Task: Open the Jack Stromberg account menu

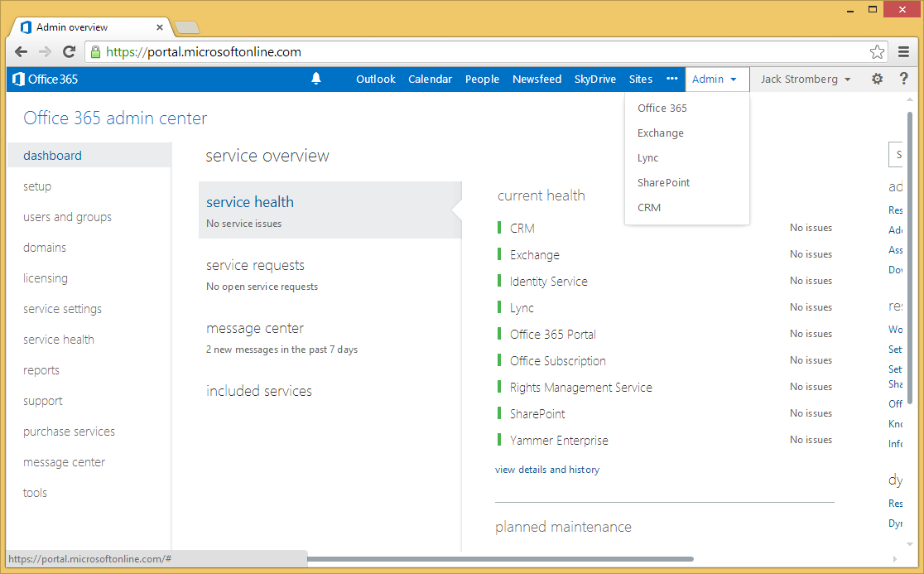Action: [805, 79]
